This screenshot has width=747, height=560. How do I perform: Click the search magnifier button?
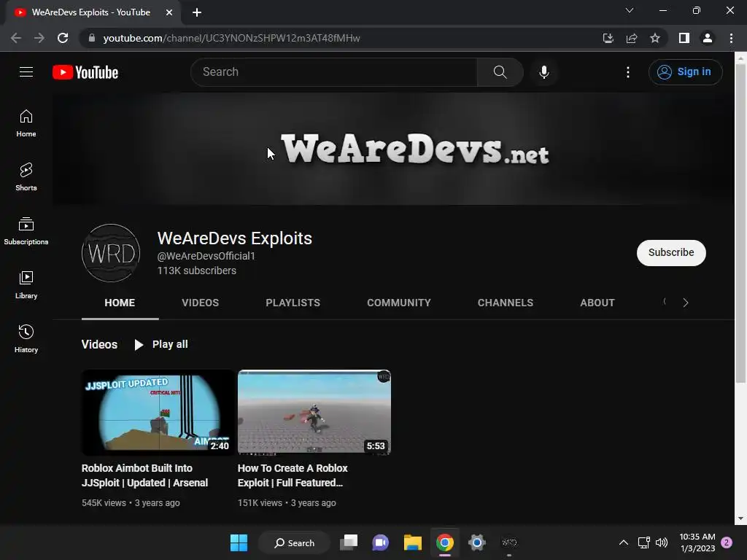click(500, 72)
